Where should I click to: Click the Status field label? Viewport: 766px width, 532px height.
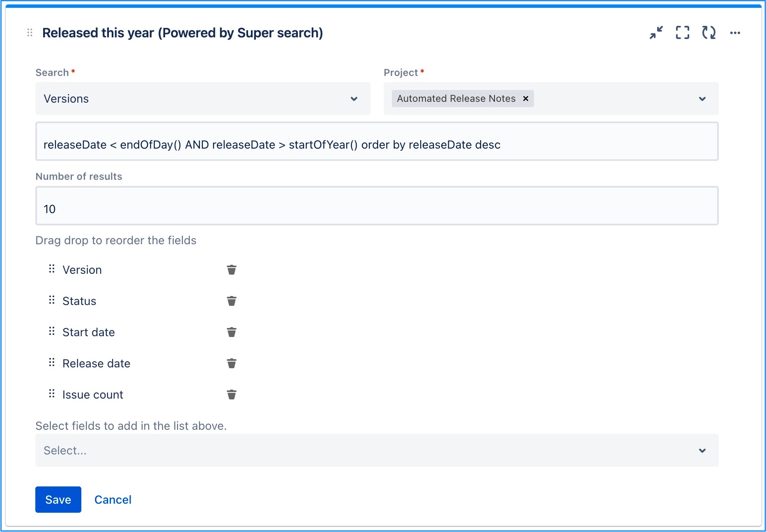[x=79, y=301]
